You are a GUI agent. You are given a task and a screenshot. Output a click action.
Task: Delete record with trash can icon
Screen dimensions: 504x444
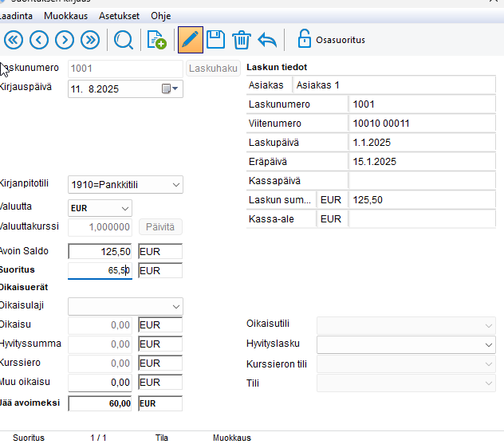pyautogui.click(x=241, y=39)
